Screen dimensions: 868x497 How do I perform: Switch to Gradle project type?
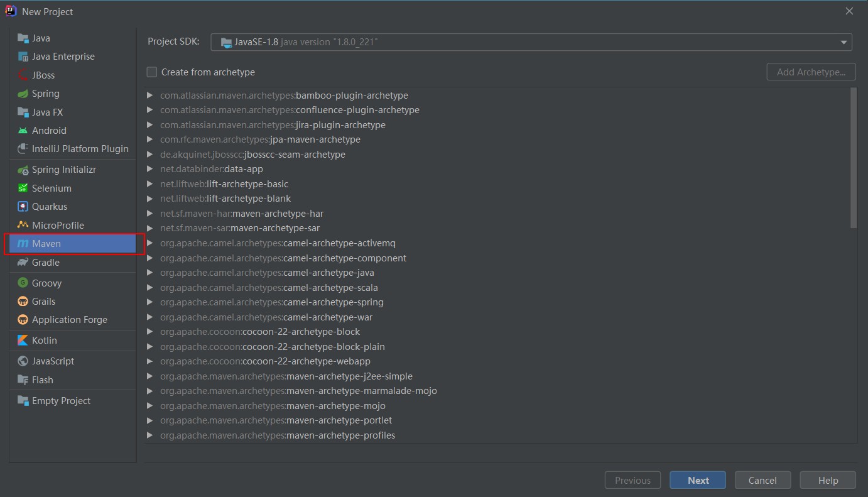tap(73, 263)
